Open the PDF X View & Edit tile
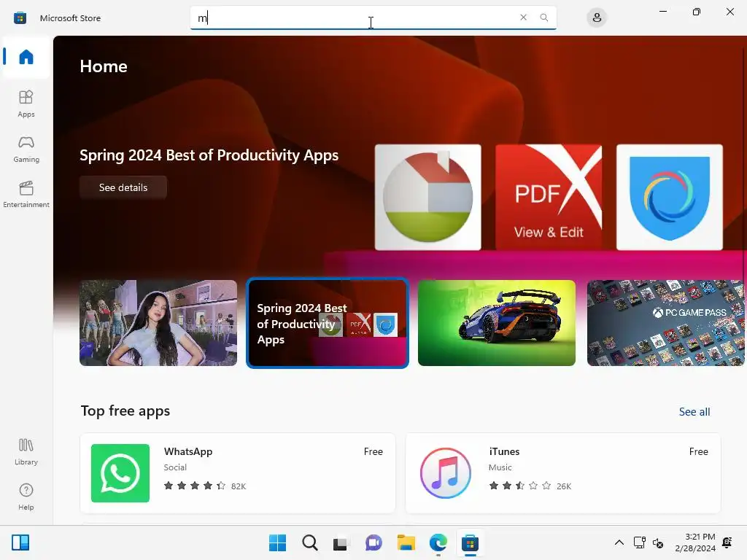 tap(549, 197)
